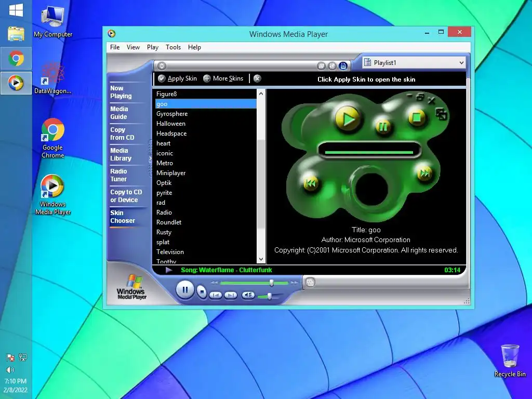Switch to skin mode using the bottom icon
This screenshot has width=532, height=399.
pos(310,282)
